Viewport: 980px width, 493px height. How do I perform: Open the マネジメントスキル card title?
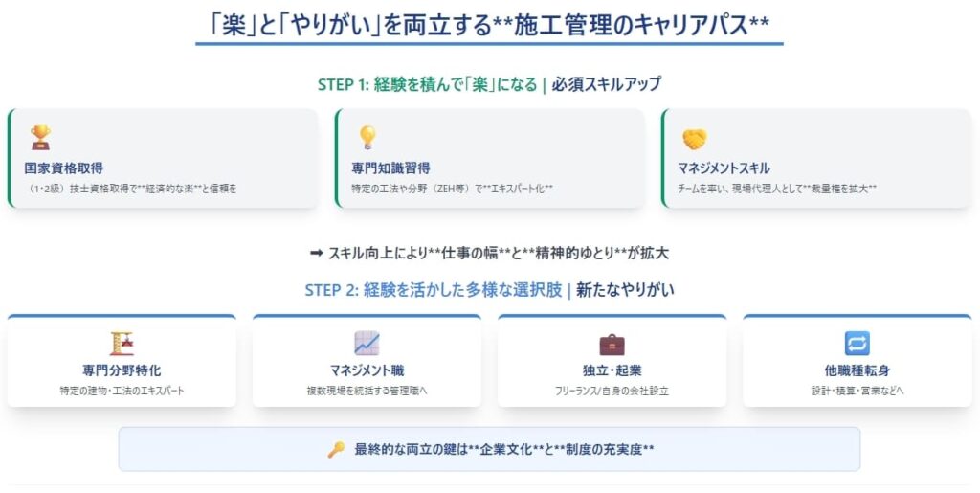724,168
